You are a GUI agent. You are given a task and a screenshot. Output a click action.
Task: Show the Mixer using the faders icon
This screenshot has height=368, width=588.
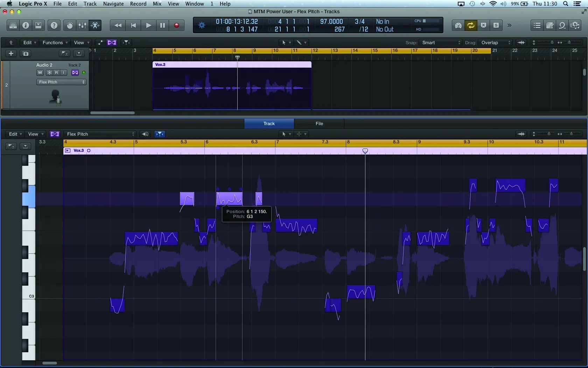coord(82,25)
